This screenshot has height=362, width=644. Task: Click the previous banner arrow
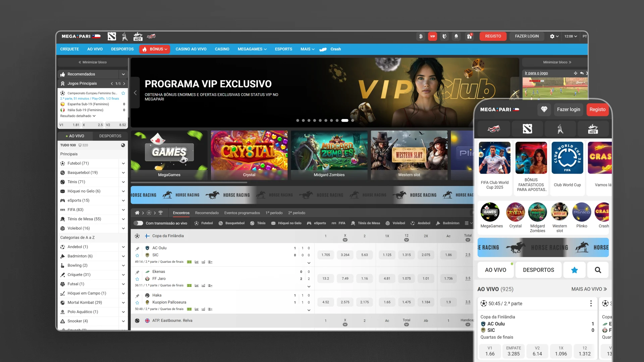pos(135,93)
